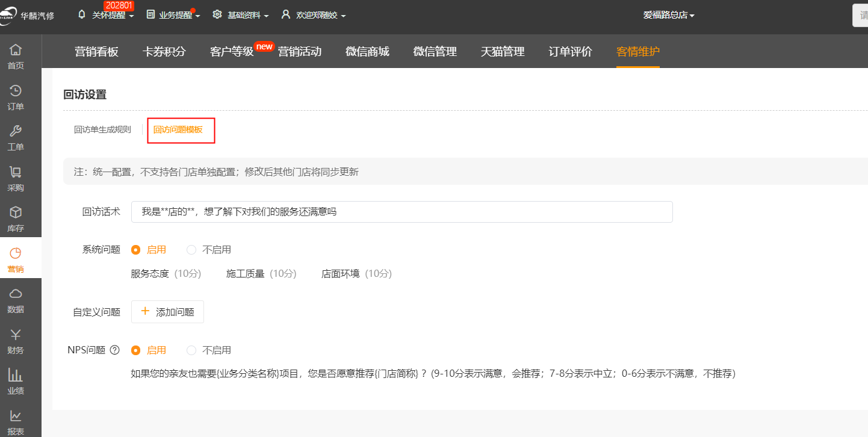
Task: Open the 客户等级 tab
Action: tap(232, 52)
